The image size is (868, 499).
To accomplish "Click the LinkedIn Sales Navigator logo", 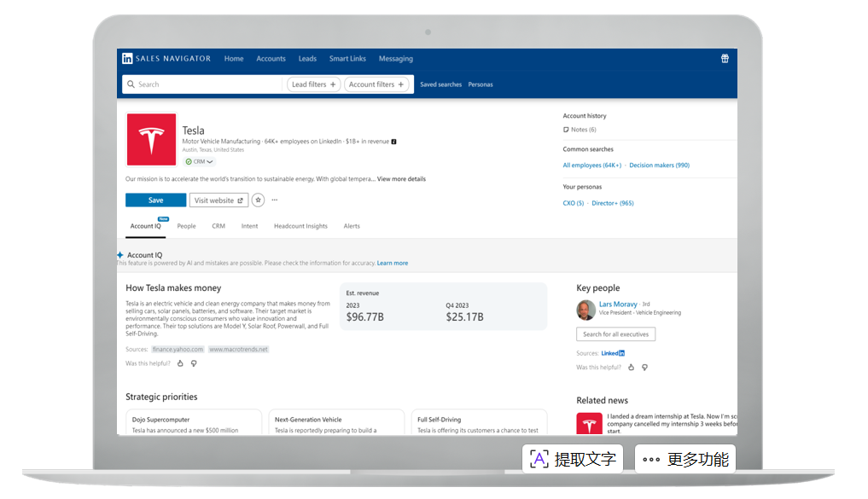I will pos(166,59).
